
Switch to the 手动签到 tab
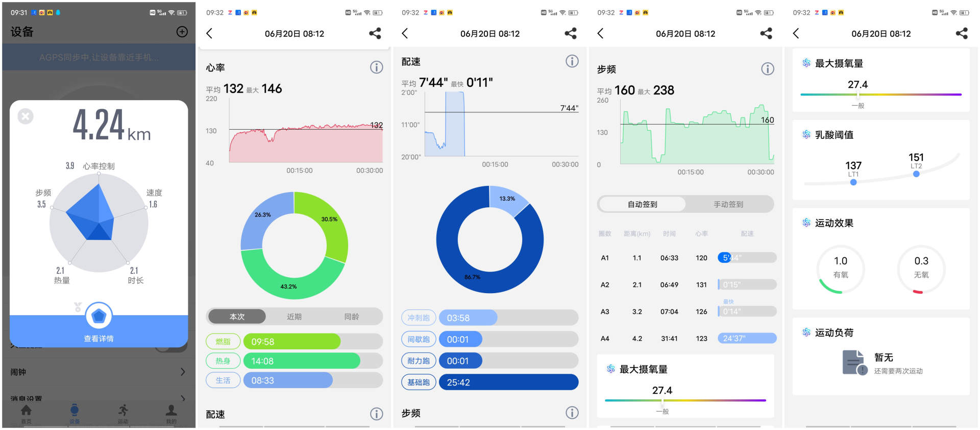pos(728,204)
